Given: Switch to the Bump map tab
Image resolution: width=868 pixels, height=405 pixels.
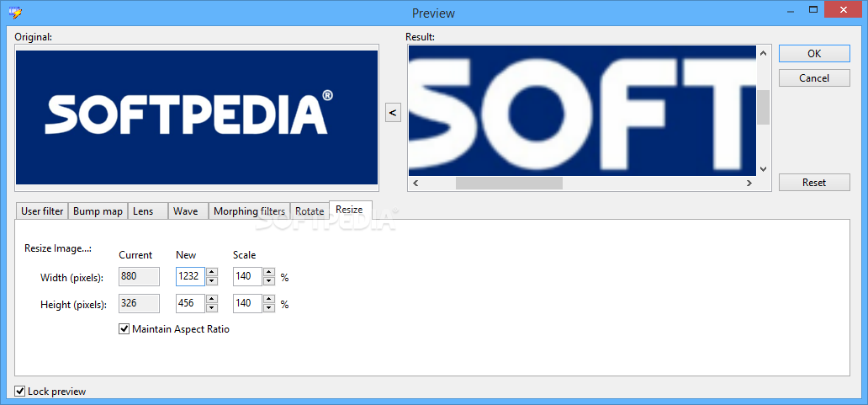Looking at the screenshot, I should 98,211.
